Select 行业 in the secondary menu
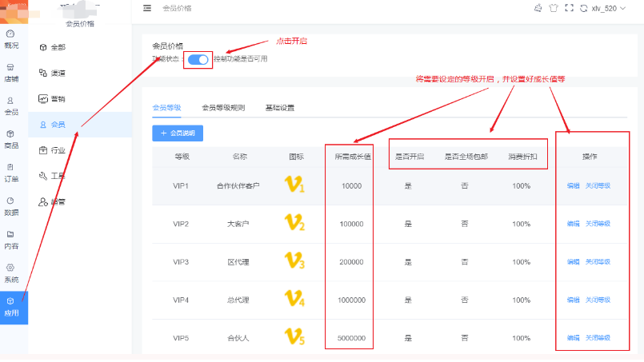644x362 pixels. [x=57, y=149]
